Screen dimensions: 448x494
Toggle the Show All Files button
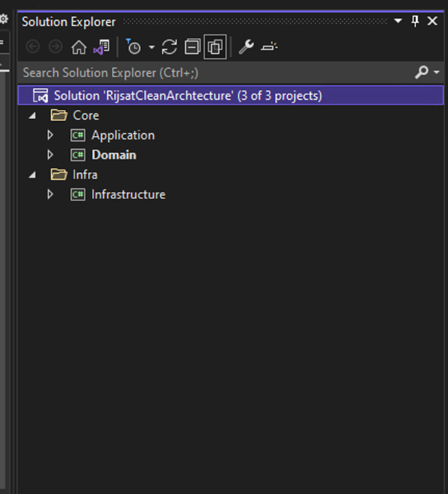pyautogui.click(x=215, y=47)
